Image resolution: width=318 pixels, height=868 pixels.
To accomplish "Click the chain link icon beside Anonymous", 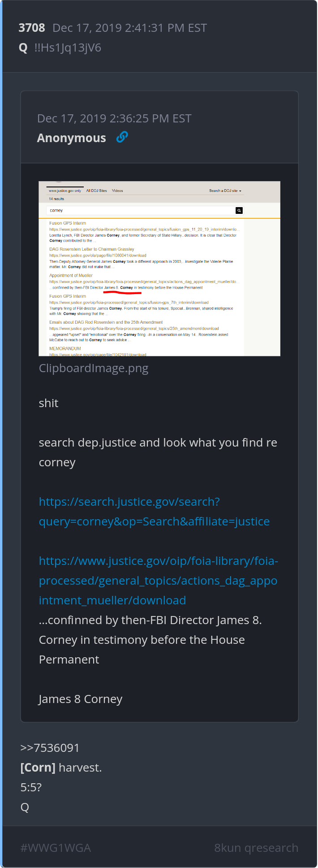I will (122, 137).
